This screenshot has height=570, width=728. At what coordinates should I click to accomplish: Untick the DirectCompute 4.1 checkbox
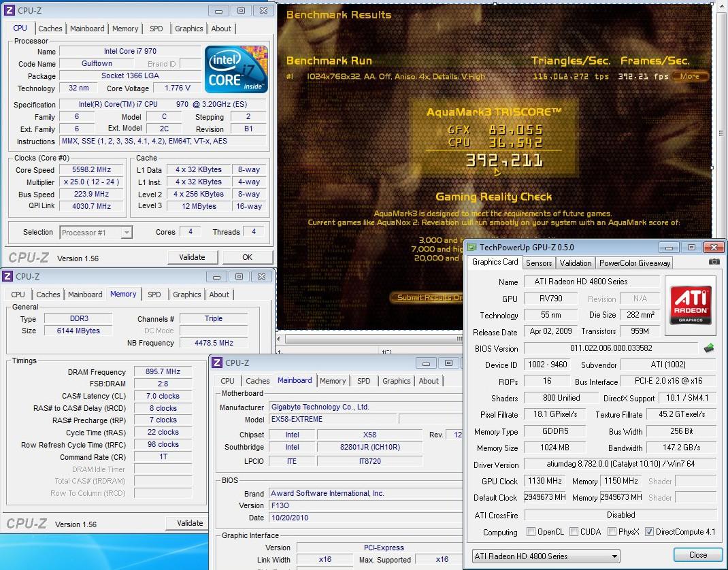pyautogui.click(x=649, y=531)
